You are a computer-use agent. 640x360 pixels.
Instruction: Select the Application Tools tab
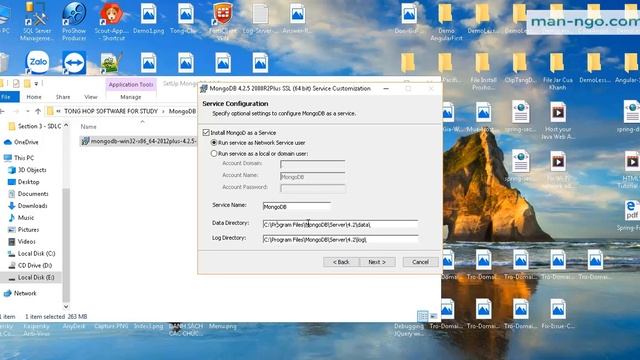tap(131, 84)
